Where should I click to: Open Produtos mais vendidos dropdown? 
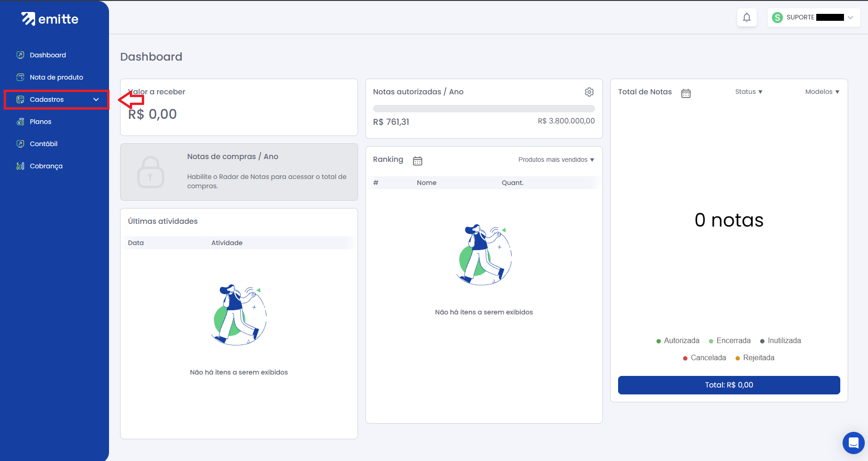[x=556, y=160]
